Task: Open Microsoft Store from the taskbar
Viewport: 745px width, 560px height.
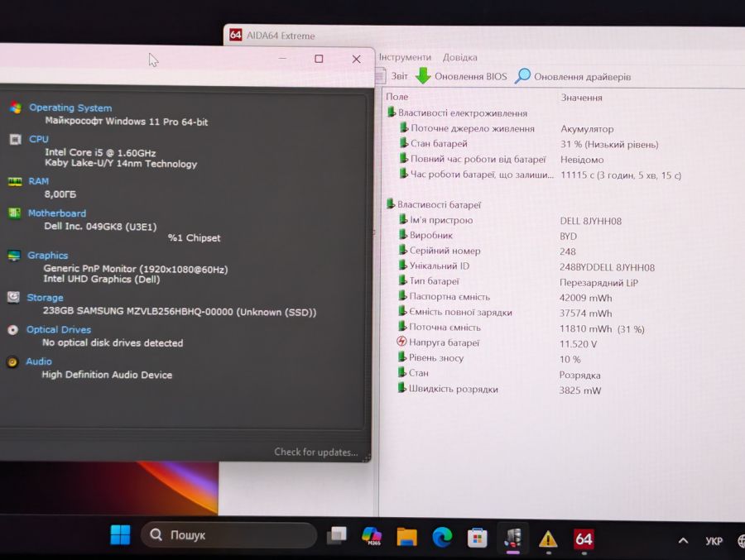Action: pos(477,538)
